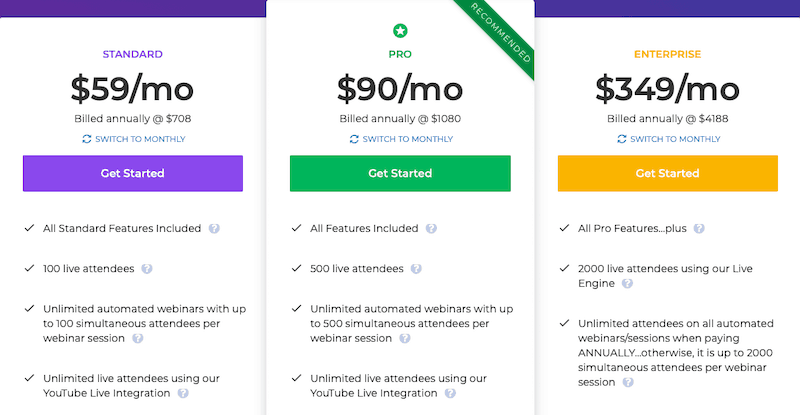Select the Standard plan heading

tap(132, 54)
